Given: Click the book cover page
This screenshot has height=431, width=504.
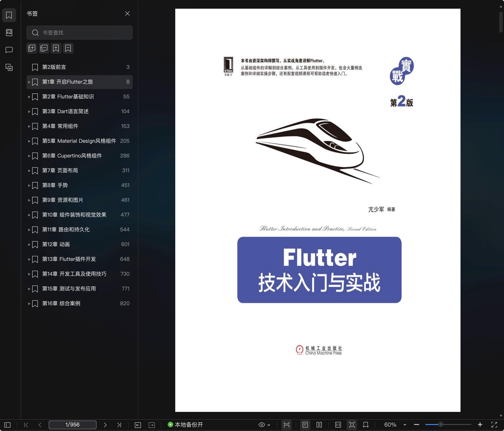Looking at the screenshot, I should pyautogui.click(x=318, y=210).
